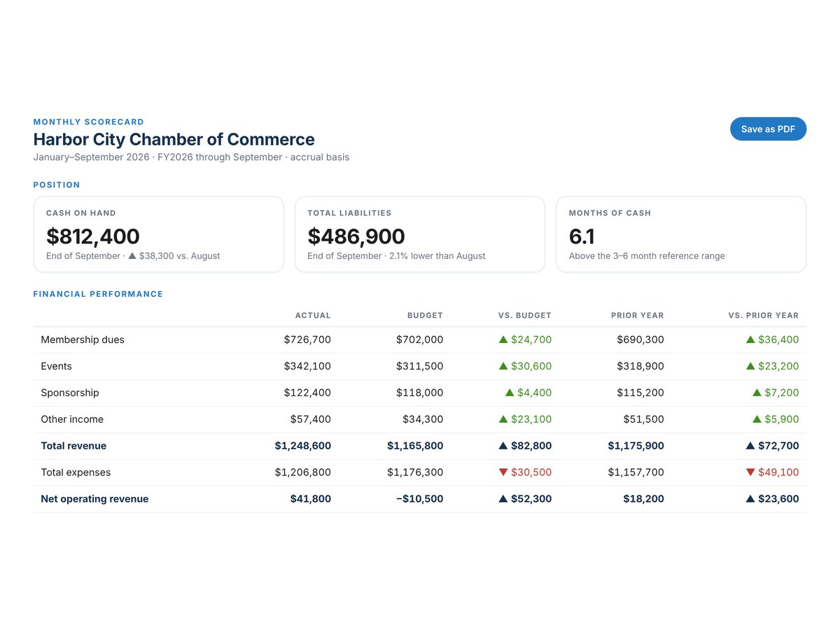Click the net operating budget −$10,500

419,499
